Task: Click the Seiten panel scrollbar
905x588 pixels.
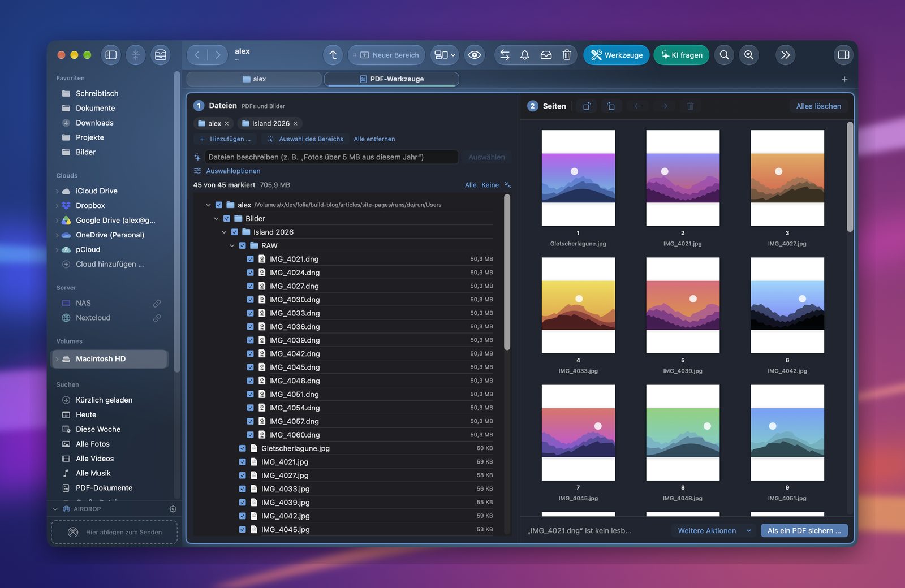Action: pos(850,176)
